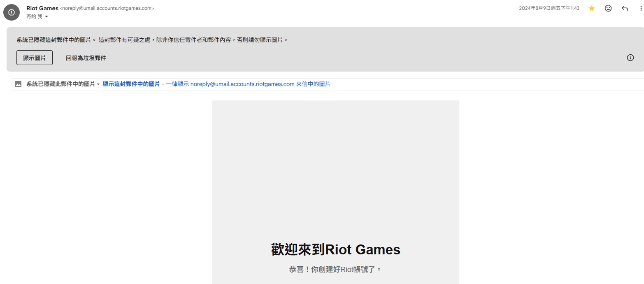Open the 顯示這封郵件中的圖片 link
The image size is (644, 284).
pos(131,84)
